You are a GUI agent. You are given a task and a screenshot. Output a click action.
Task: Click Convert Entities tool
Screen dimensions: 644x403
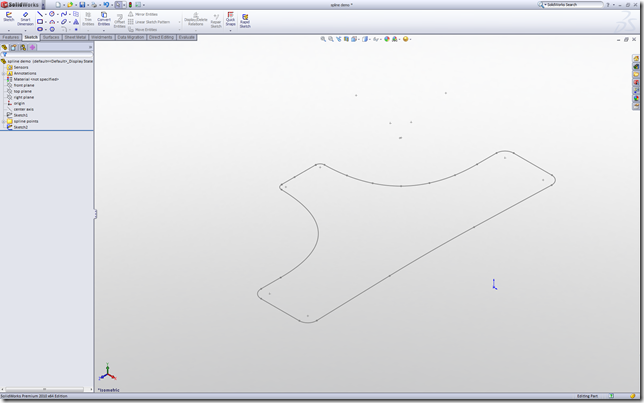[104, 19]
